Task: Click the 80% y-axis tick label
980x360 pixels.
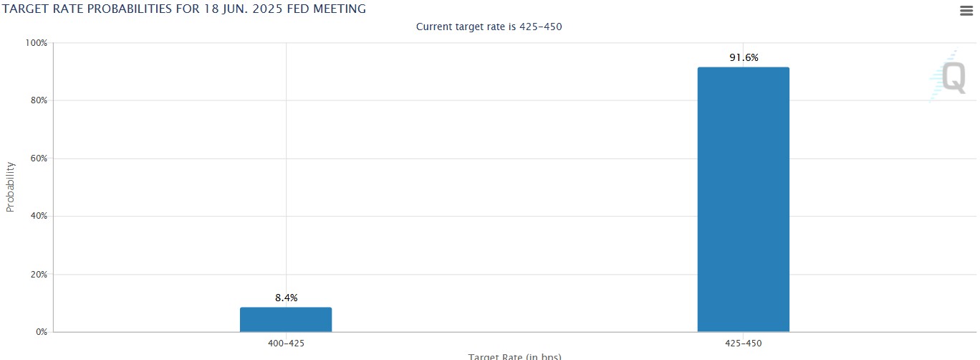Action: click(38, 100)
